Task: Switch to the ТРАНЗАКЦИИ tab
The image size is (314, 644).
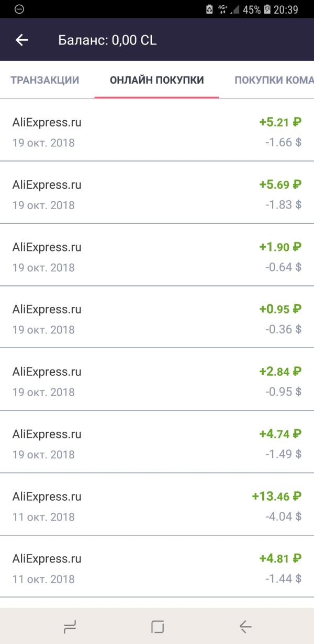Action: click(x=45, y=80)
